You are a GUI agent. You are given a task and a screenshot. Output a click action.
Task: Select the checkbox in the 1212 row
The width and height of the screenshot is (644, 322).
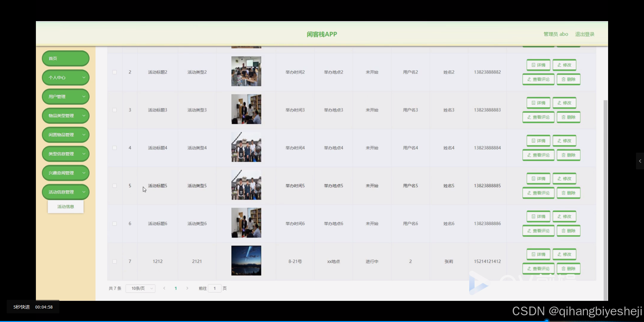[114, 262]
